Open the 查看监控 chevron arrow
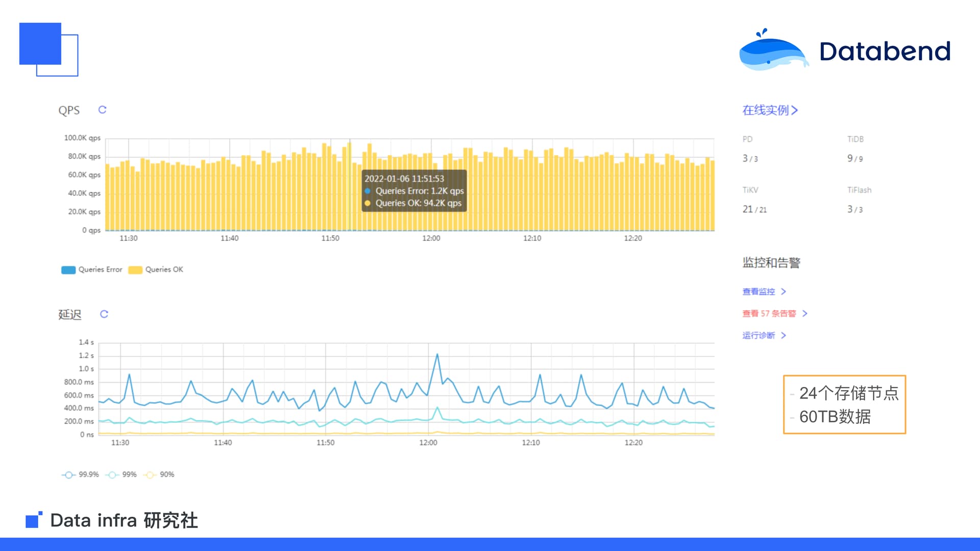This screenshot has height=551, width=980. coord(783,291)
